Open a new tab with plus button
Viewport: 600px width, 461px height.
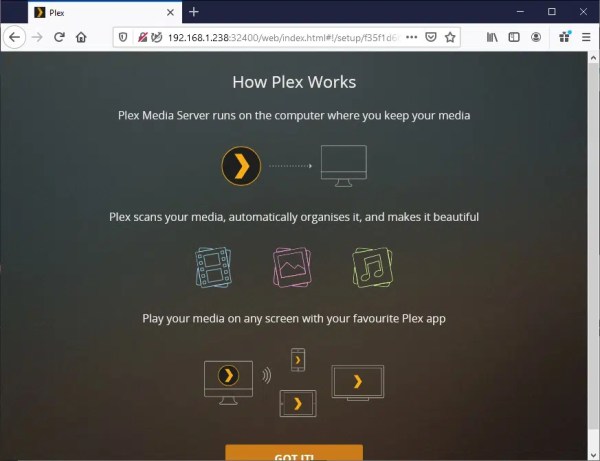click(x=194, y=12)
